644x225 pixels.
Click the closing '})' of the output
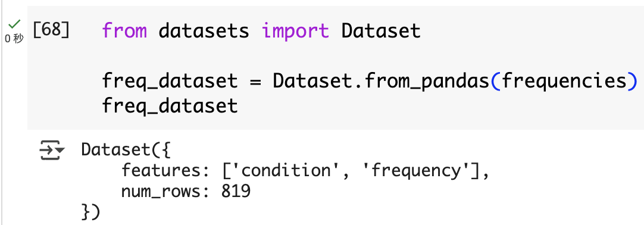click(91, 212)
